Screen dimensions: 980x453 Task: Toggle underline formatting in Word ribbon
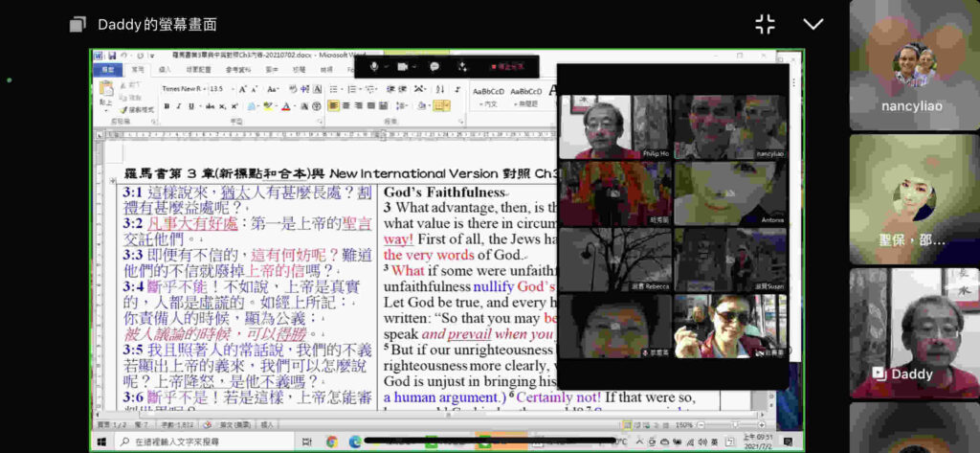(x=190, y=106)
